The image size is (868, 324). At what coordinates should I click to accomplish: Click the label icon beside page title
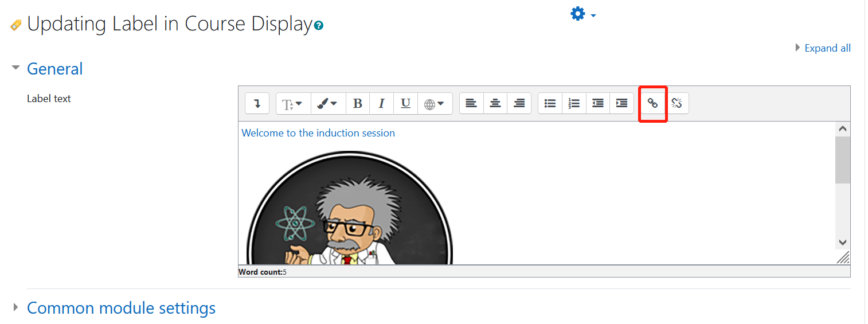pyautogui.click(x=16, y=25)
